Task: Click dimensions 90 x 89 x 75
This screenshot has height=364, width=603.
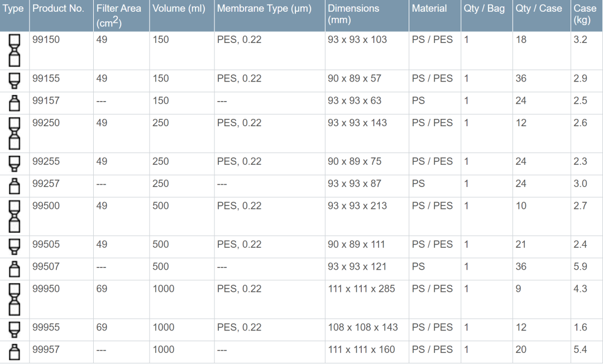Action: pos(355,161)
